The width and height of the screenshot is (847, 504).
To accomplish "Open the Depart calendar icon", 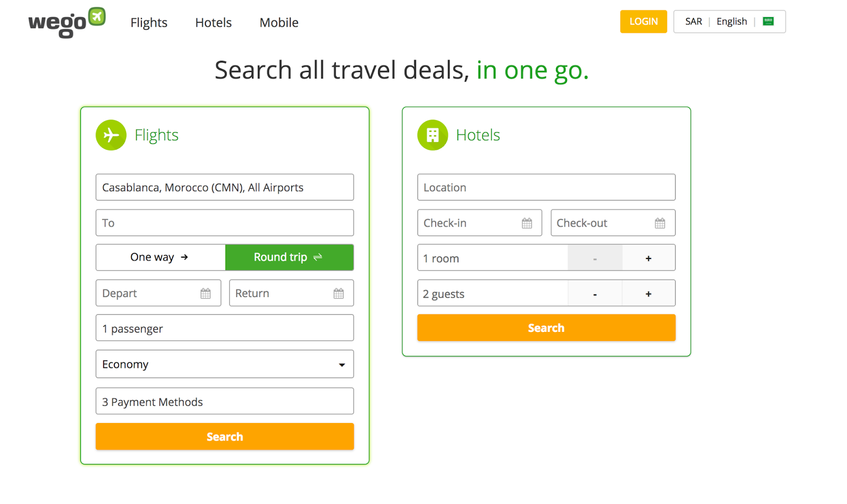I will point(205,293).
